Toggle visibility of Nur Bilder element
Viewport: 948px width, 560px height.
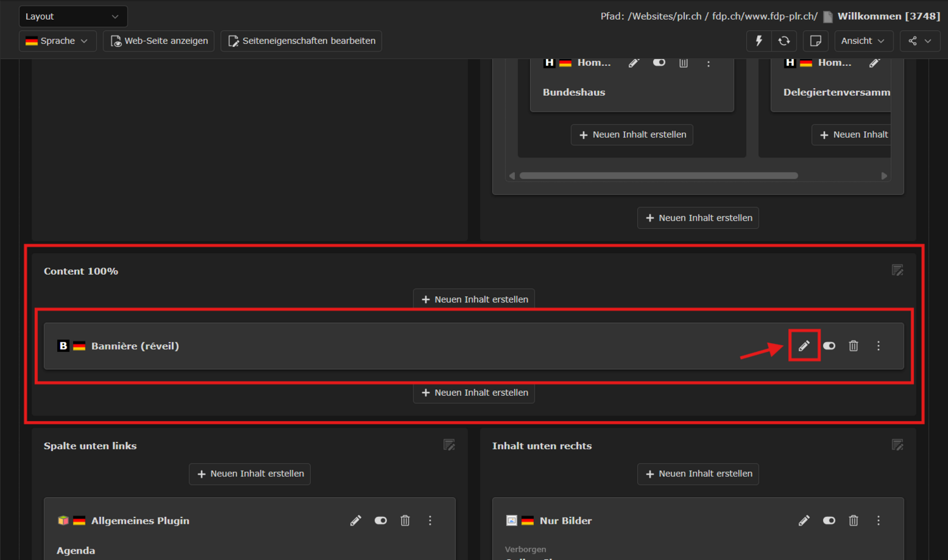(x=829, y=521)
